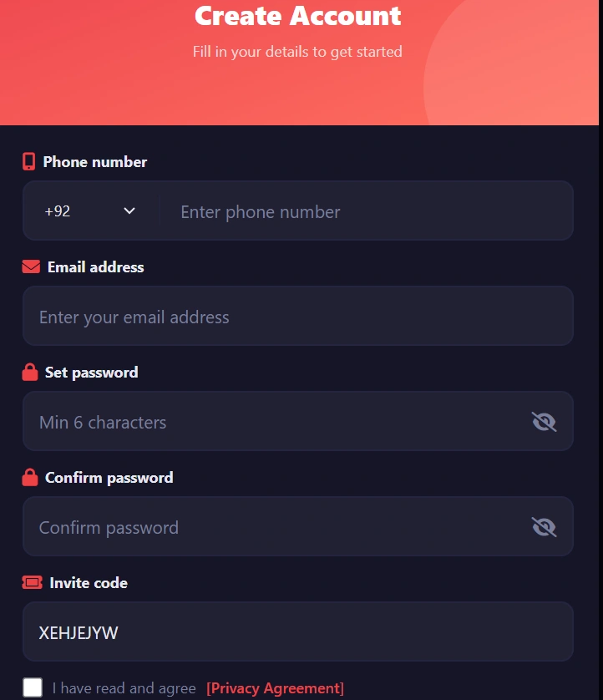
Task: Click the Phone number field label
Action: (x=95, y=162)
